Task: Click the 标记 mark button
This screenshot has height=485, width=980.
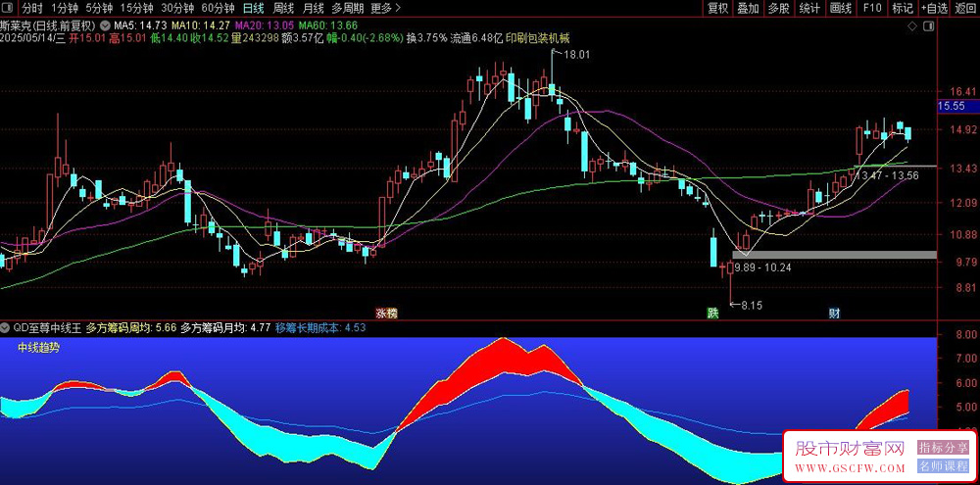Action: 903,8
